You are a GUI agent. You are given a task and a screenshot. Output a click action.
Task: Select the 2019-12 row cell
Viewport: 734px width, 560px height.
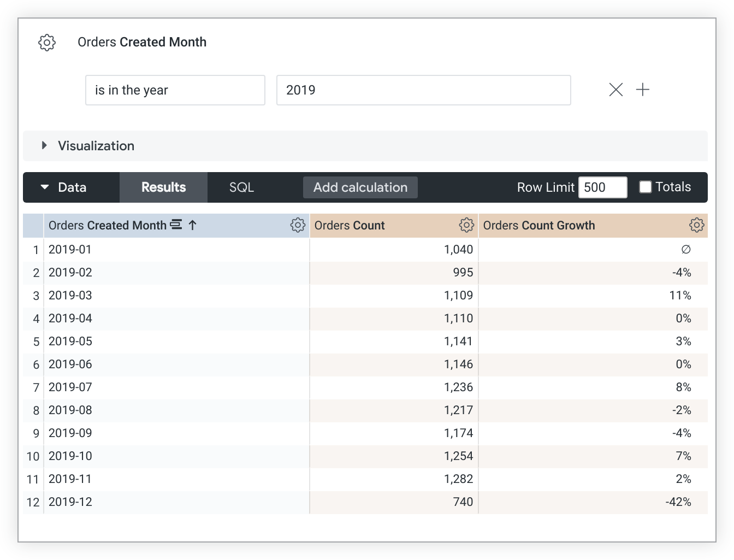pyautogui.click(x=70, y=502)
